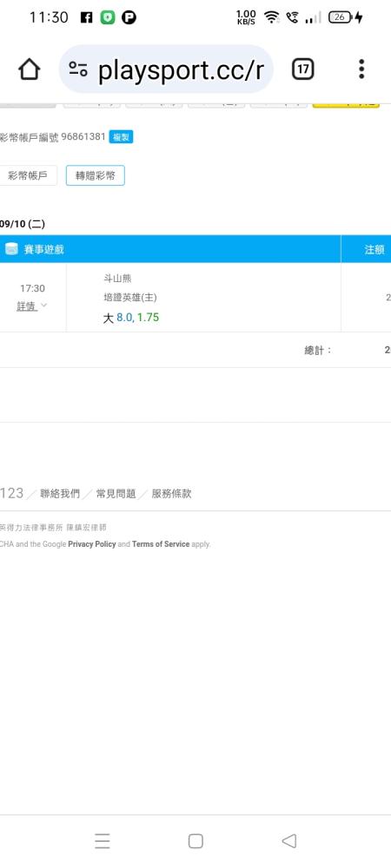Open the Android recent apps menu icon
The height and width of the screenshot is (868, 391).
[x=102, y=840]
